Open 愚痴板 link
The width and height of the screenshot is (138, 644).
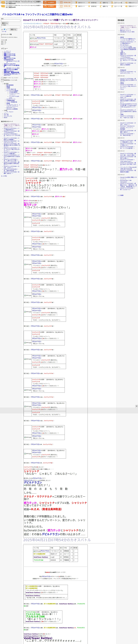8,103
